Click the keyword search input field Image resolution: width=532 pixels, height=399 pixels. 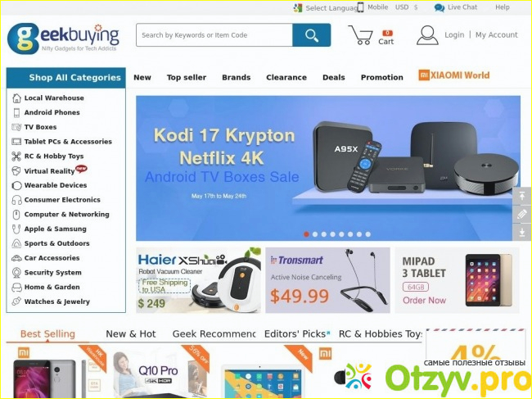[x=214, y=35]
